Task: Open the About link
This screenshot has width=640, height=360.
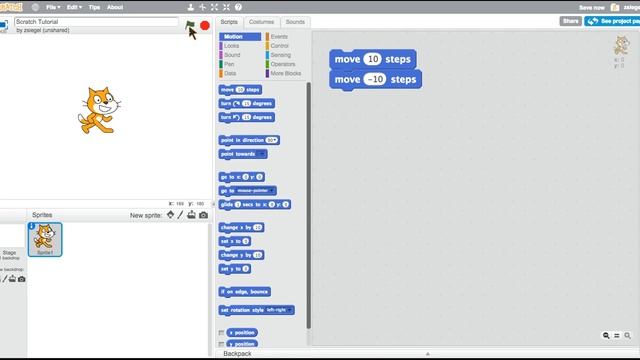Action: (115, 7)
